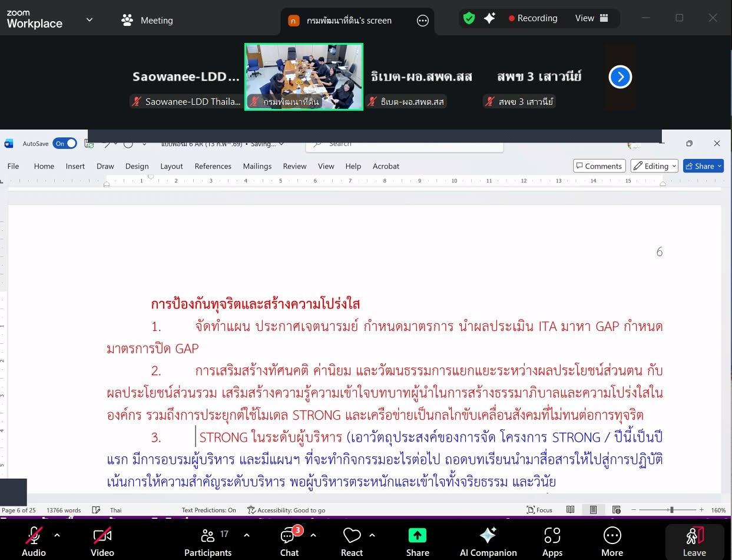732x560 pixels.
Task: Select the Saowanee-LDD participant tile
Action: [186, 77]
